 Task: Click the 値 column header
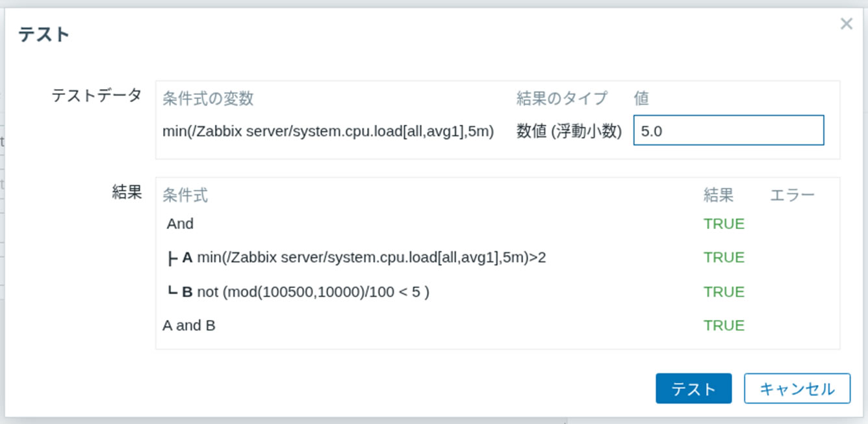[x=642, y=98]
